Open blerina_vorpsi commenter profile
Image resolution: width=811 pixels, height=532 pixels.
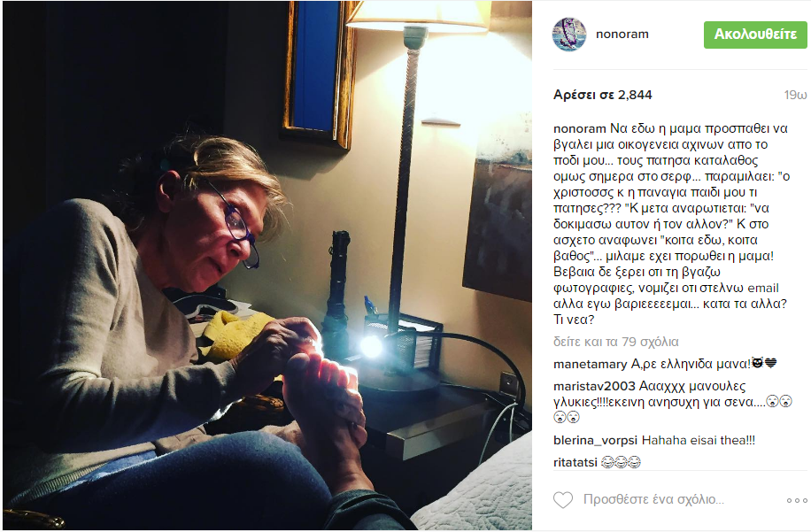595,441
